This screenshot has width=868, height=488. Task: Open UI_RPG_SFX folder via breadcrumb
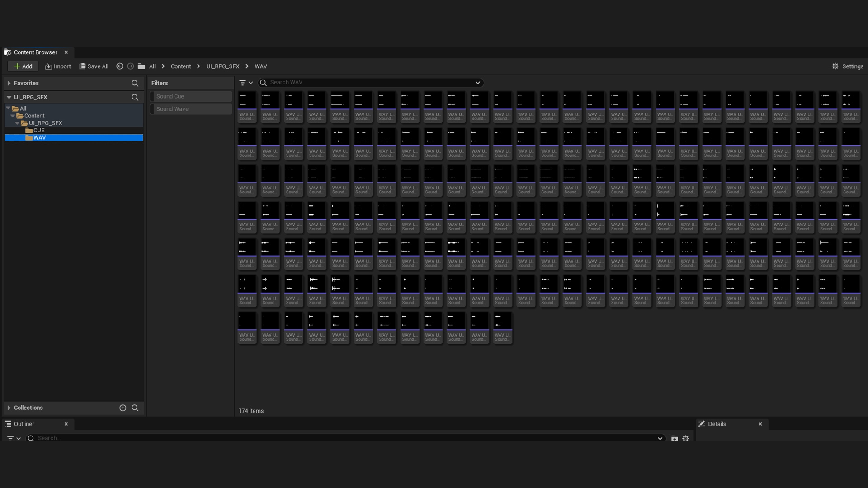coord(223,66)
